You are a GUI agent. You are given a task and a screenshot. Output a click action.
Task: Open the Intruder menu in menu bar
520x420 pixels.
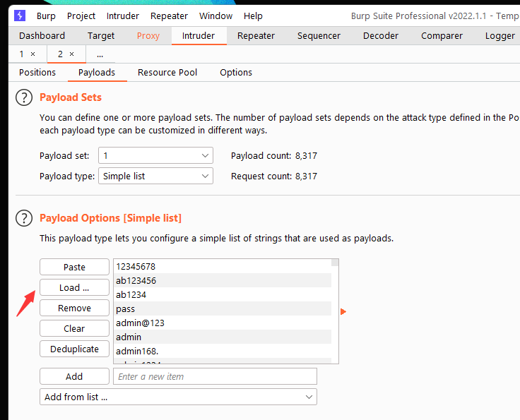123,16
